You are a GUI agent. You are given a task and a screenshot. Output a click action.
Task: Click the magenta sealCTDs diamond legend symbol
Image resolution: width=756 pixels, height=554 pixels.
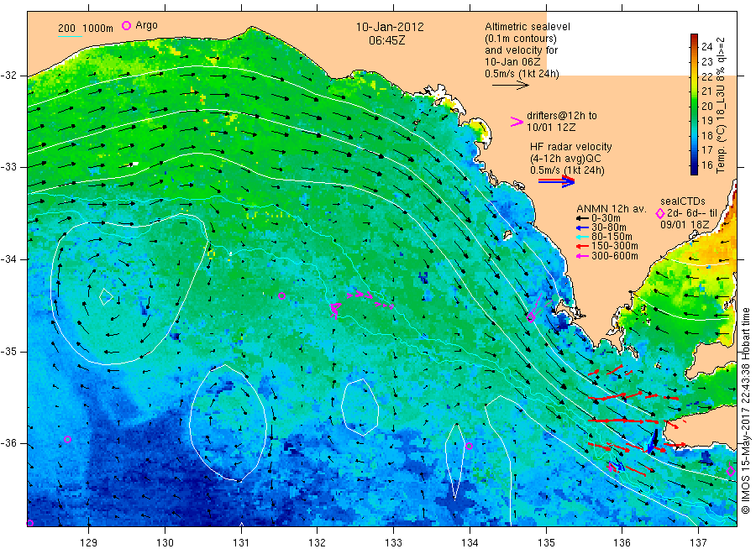point(660,213)
